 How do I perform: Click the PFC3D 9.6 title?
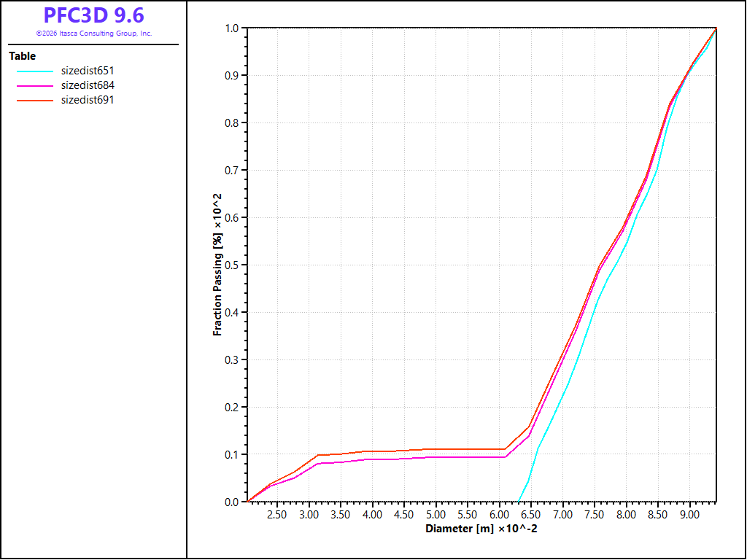point(93,16)
